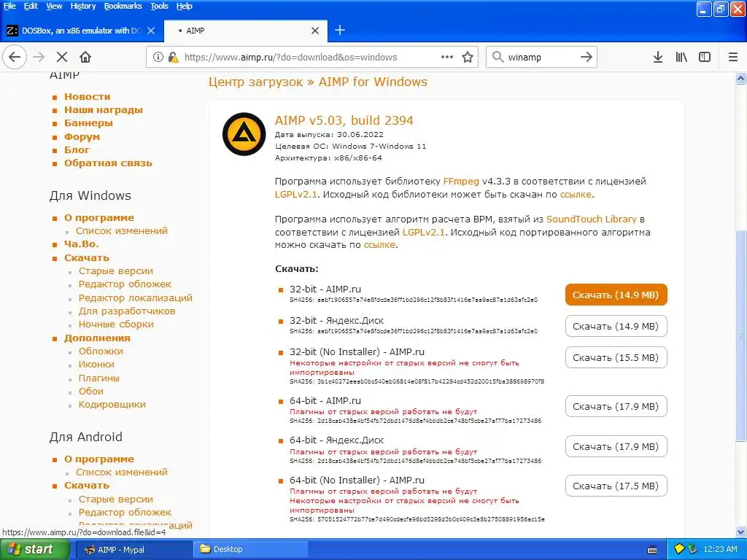The width and height of the screenshot is (747, 560).
Task: Click the padlock warning icon in address bar
Action: click(x=174, y=57)
